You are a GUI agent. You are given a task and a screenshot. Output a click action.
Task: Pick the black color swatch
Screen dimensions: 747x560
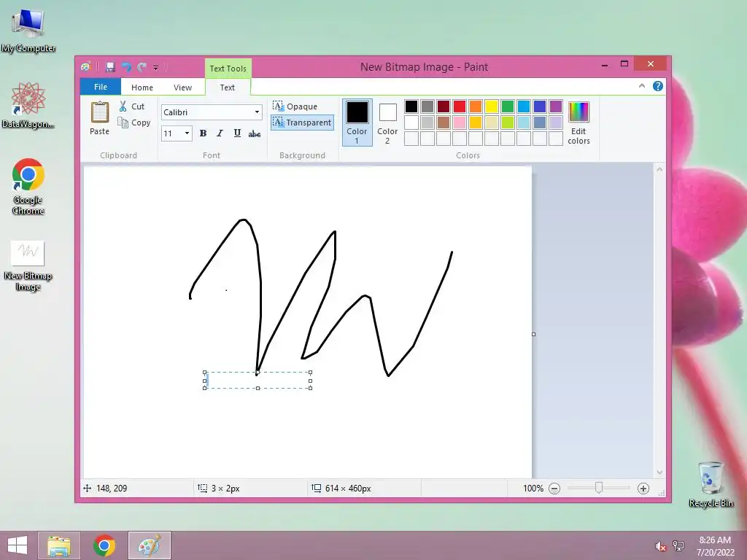[x=411, y=106]
